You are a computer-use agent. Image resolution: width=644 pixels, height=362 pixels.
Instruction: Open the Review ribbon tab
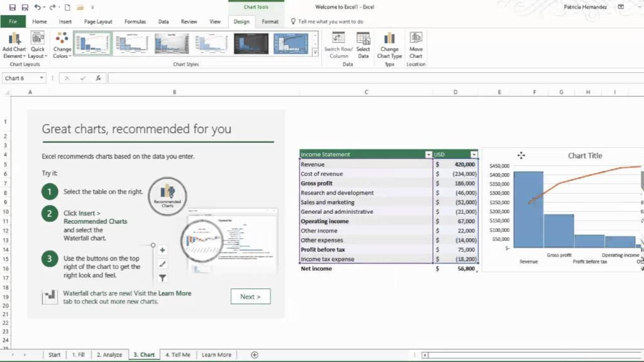point(189,21)
